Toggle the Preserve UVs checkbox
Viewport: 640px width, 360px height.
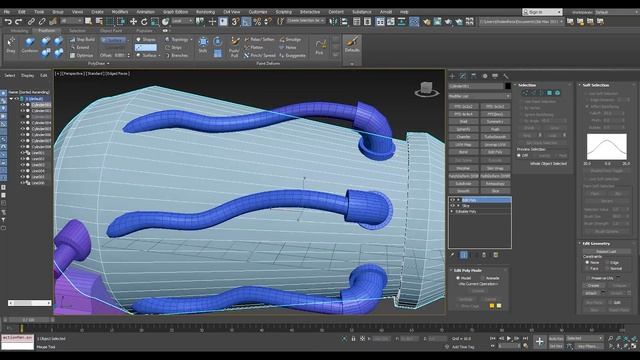pyautogui.click(x=588, y=278)
